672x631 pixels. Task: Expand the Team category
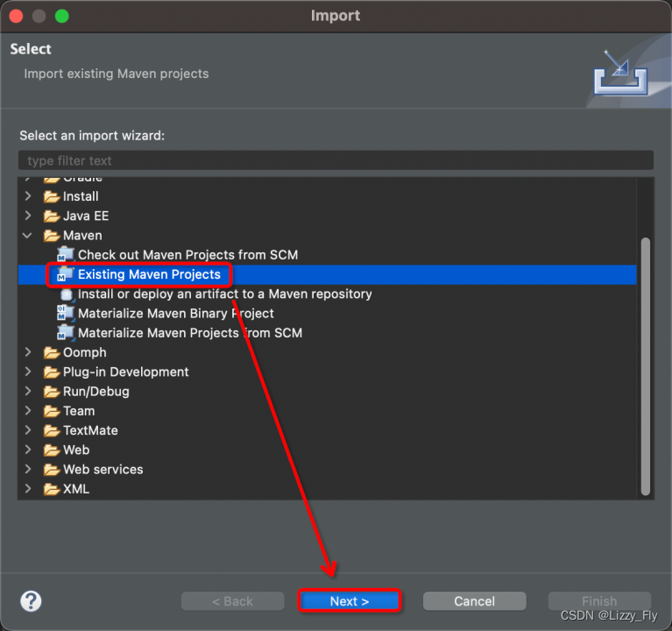click(x=28, y=410)
